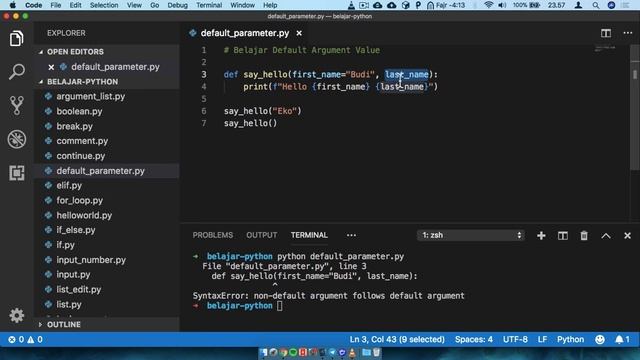Open break.py in explorer
This screenshot has height=360, width=640.
(x=74, y=127)
